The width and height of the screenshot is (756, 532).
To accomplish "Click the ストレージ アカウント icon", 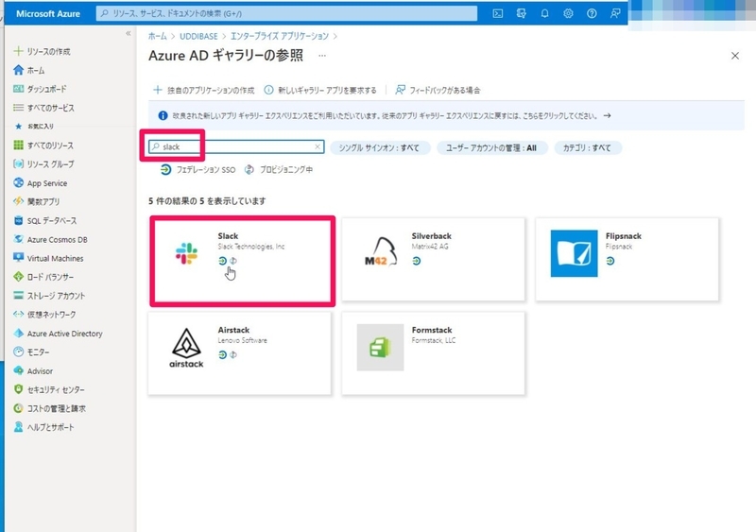I will (18, 296).
